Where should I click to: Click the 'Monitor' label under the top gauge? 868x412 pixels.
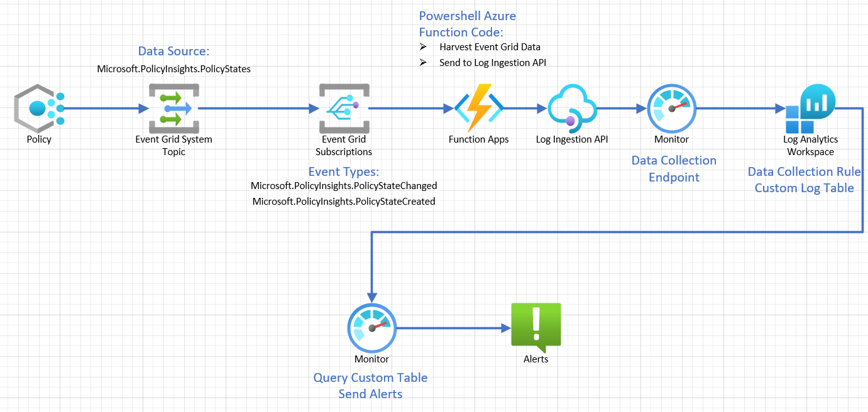pos(671,139)
